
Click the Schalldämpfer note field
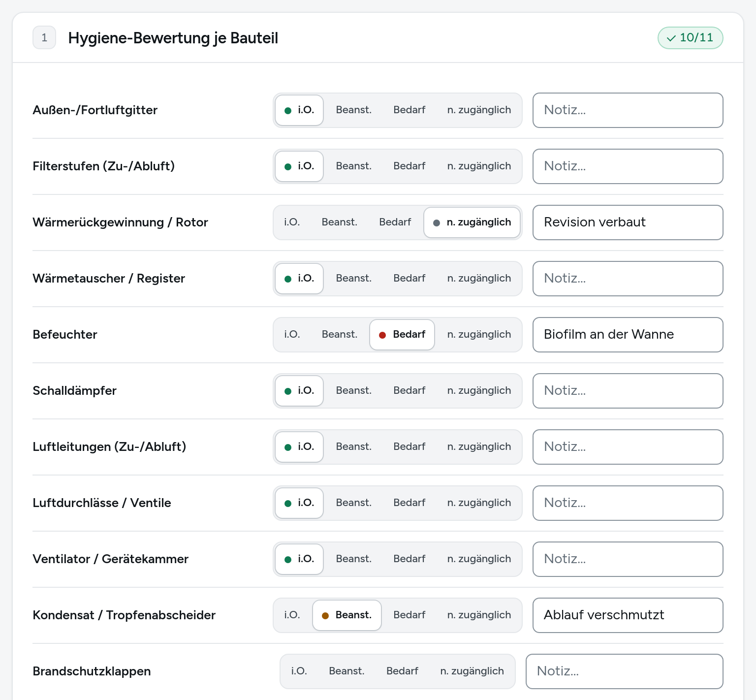coord(628,391)
